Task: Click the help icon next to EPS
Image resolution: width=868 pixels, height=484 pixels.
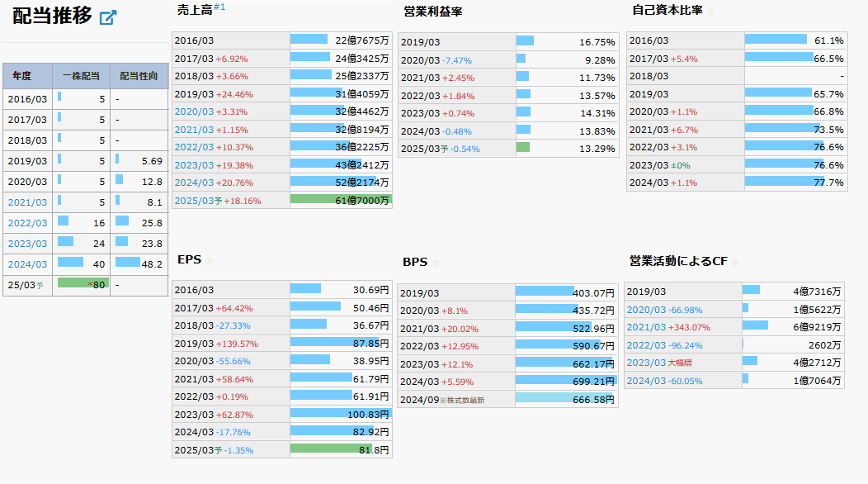Action: coord(209,261)
